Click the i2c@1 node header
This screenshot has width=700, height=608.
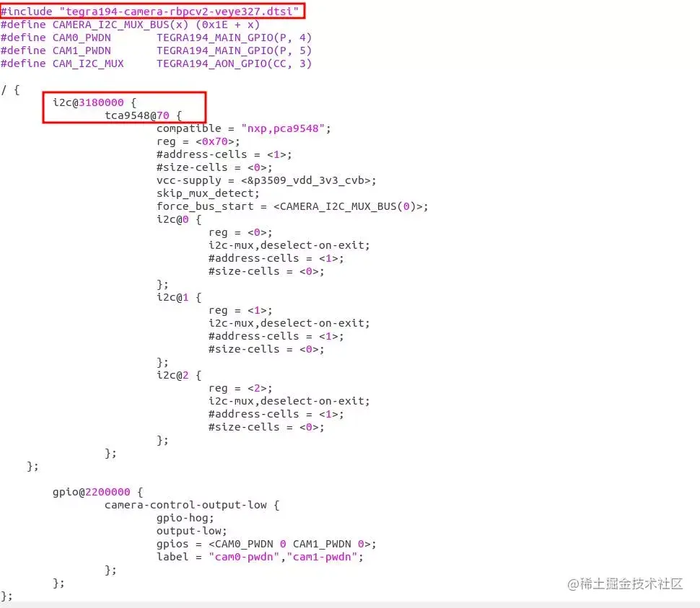pos(178,297)
